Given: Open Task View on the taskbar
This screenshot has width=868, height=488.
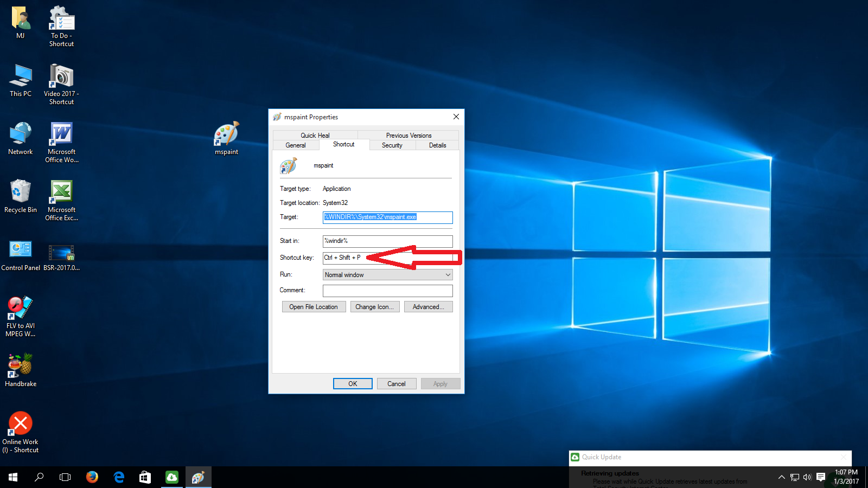Looking at the screenshot, I should pos(65,477).
